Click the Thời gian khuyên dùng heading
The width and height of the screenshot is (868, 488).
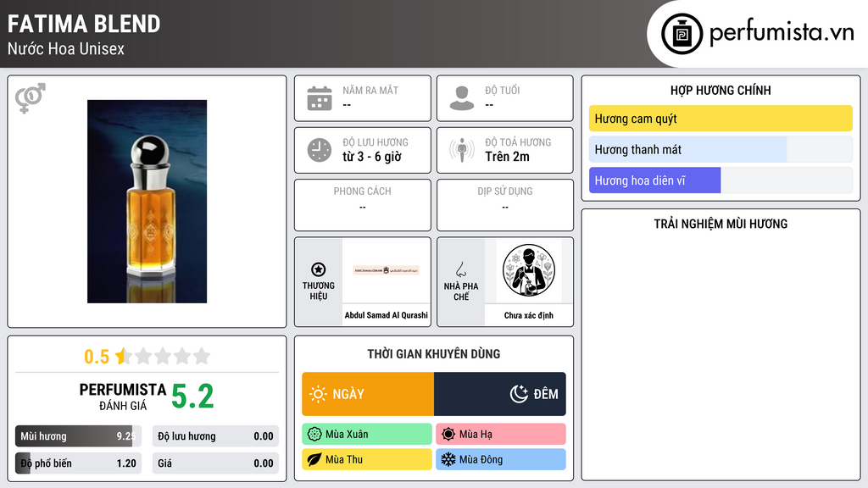[434, 354]
